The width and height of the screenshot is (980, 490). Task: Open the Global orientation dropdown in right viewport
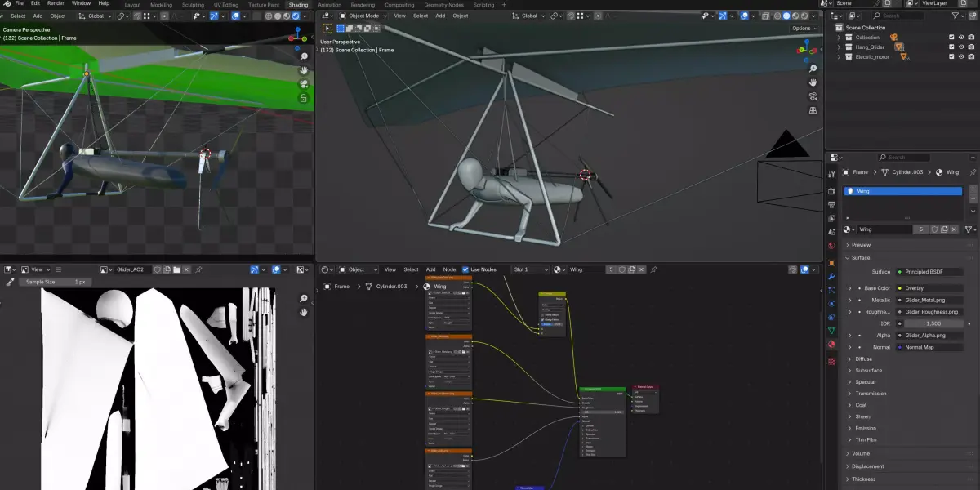point(529,16)
